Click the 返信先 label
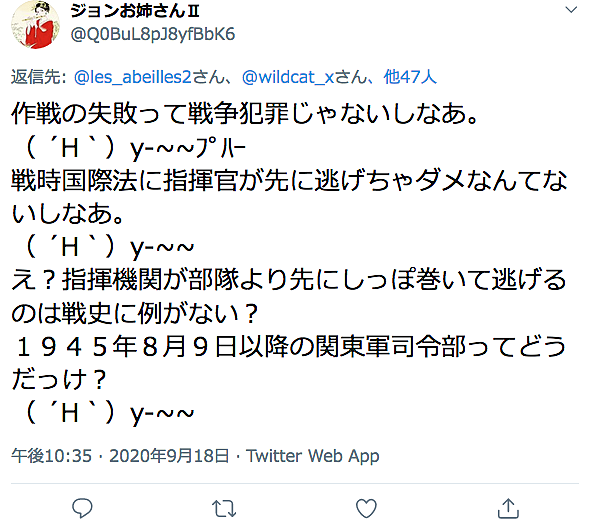 (x=36, y=77)
